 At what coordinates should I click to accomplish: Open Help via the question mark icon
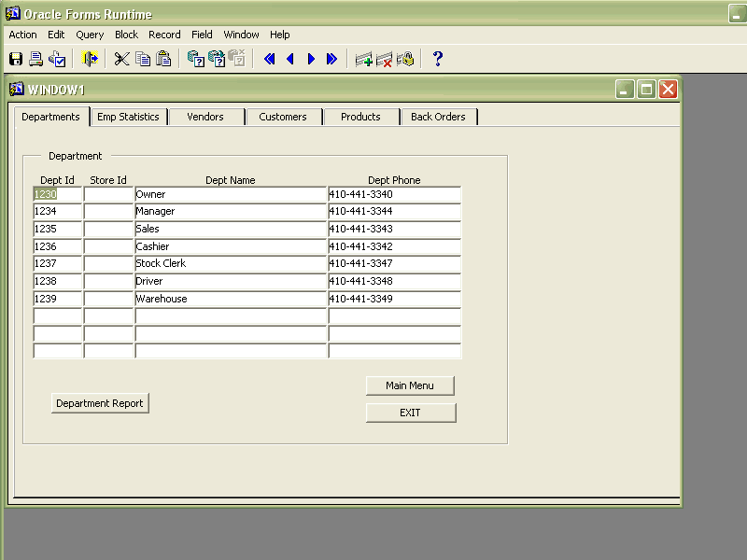437,59
